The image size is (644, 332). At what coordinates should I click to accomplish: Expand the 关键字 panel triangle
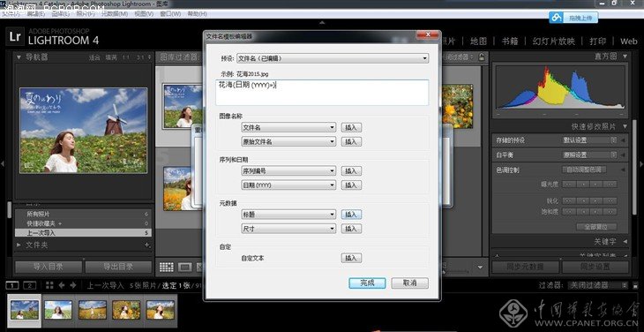625,242
